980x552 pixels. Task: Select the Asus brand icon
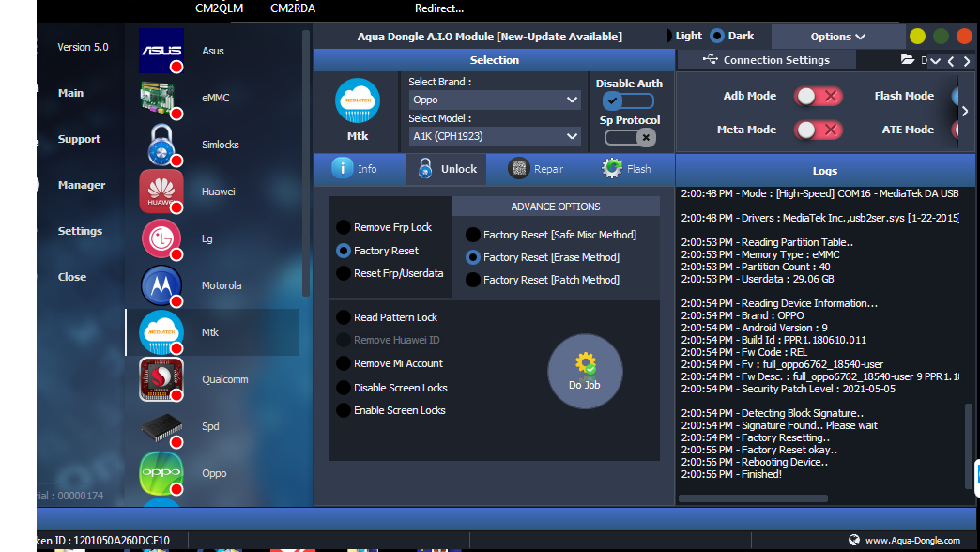coord(161,51)
